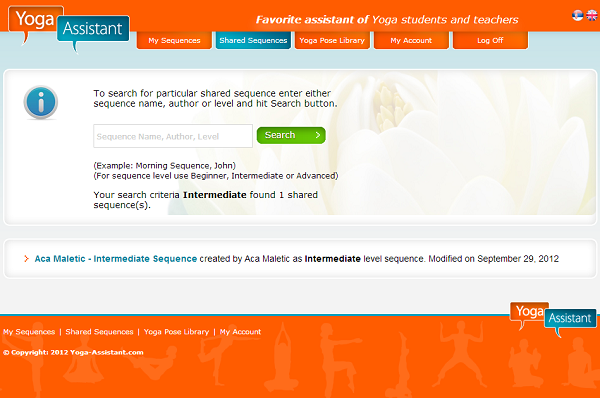Viewport: 600px width, 398px height.
Task: Focus the Sequence Name, Author, Level field
Action: coord(173,136)
